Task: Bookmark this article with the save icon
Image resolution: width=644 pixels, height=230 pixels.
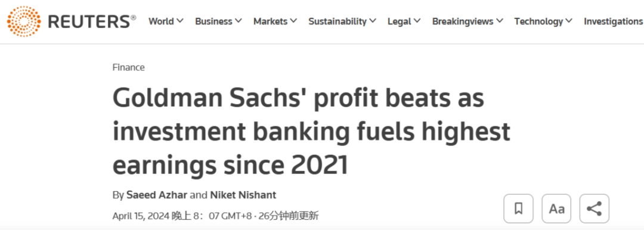Action: [x=518, y=209]
